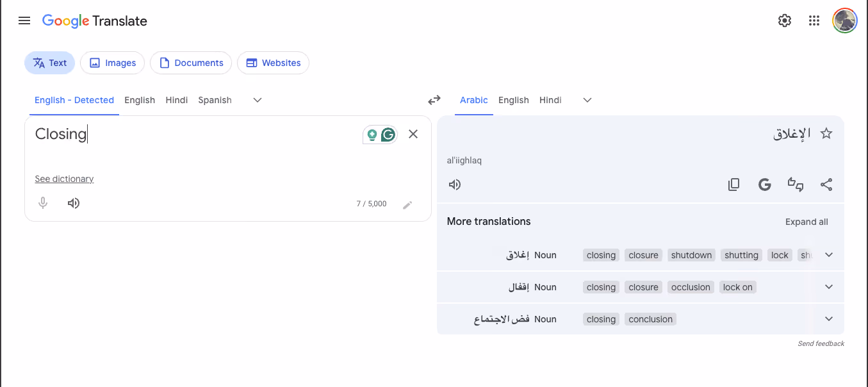Click the lightbulb extension icon in the input box

coord(372,135)
